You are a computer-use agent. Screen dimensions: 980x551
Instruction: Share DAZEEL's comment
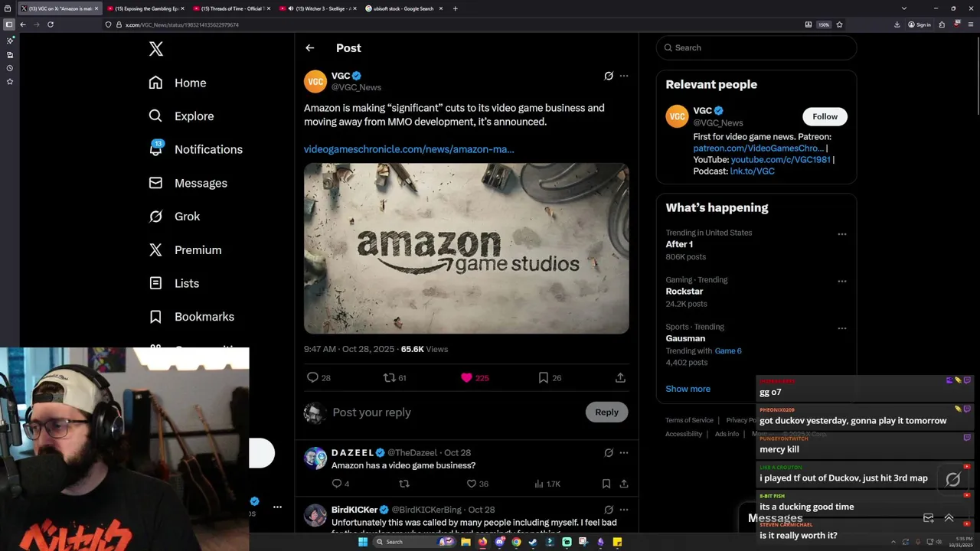624,484
